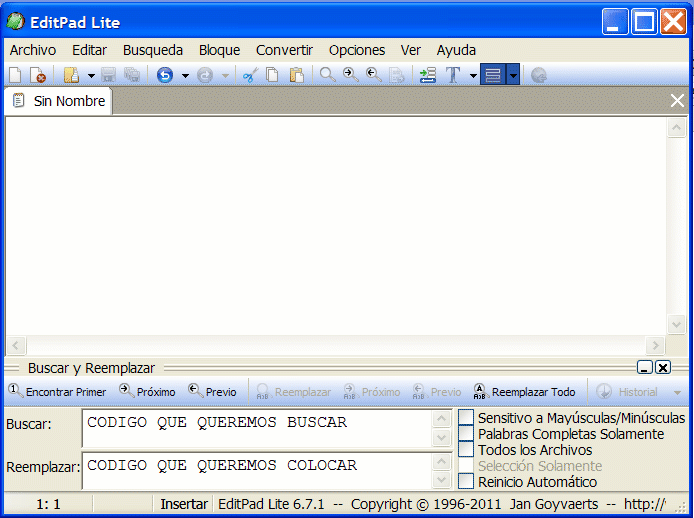
Task: Click grayed replace Próximo button
Action: point(372,392)
